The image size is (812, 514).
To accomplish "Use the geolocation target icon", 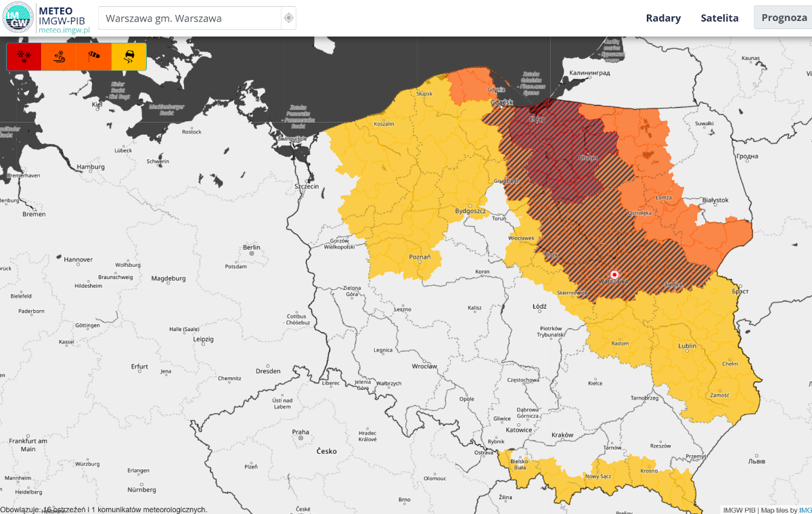I will point(288,18).
